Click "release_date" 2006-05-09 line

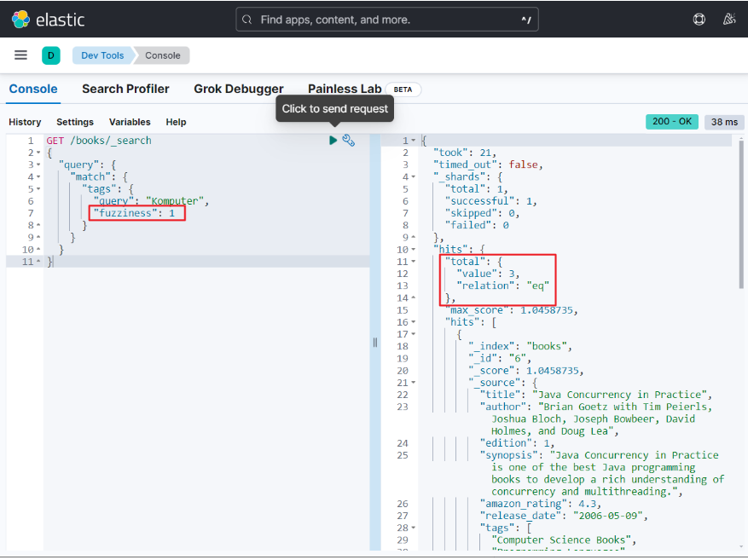tap(564, 517)
